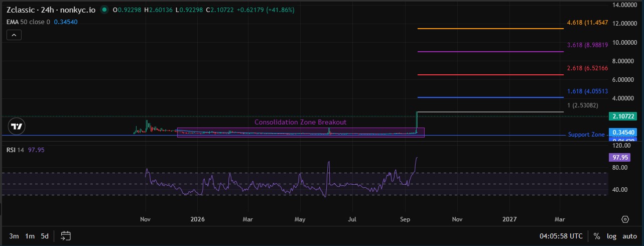Click the 2027 label on the time axis
The height and width of the screenshot is (246, 644).
pos(509,219)
